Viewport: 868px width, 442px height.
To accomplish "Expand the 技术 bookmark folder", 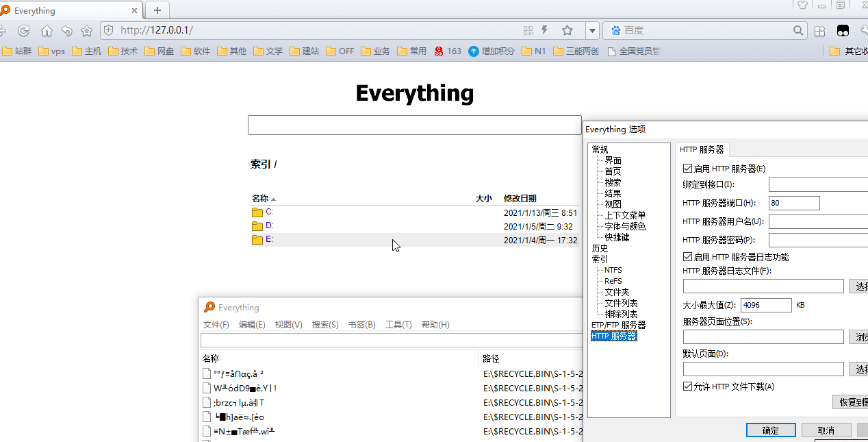I will (123, 51).
